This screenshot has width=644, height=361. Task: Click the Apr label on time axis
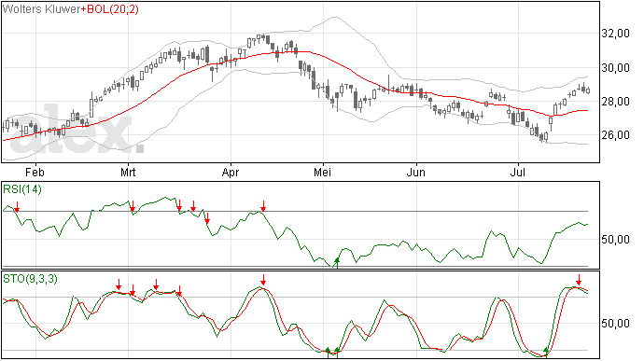point(231,172)
